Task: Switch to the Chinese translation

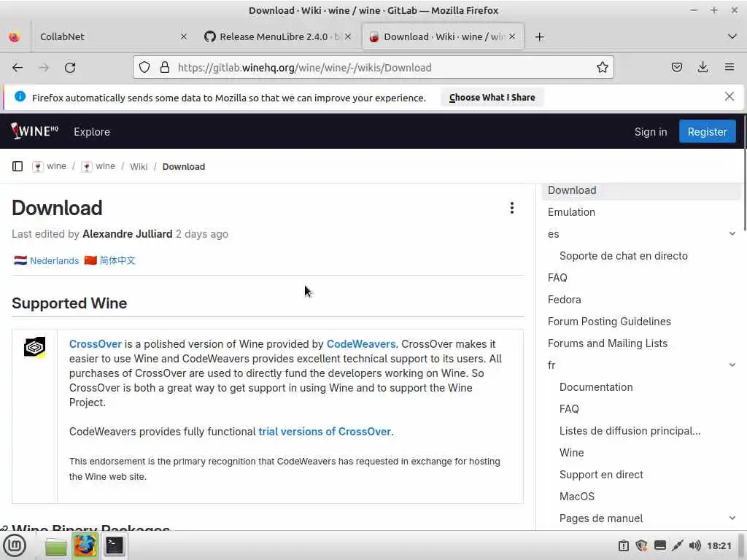Action: click(x=117, y=260)
